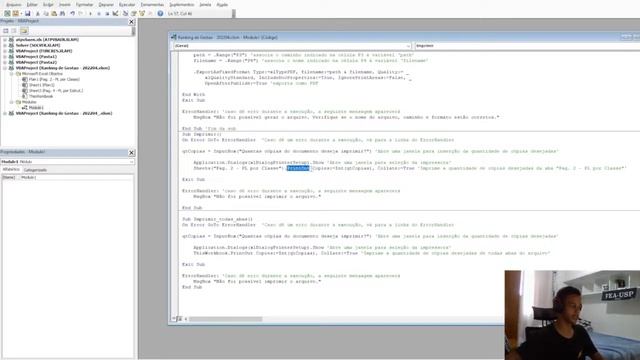640x360 pixels.
Task: Click the Save floppy disk icon
Action: point(28,13)
